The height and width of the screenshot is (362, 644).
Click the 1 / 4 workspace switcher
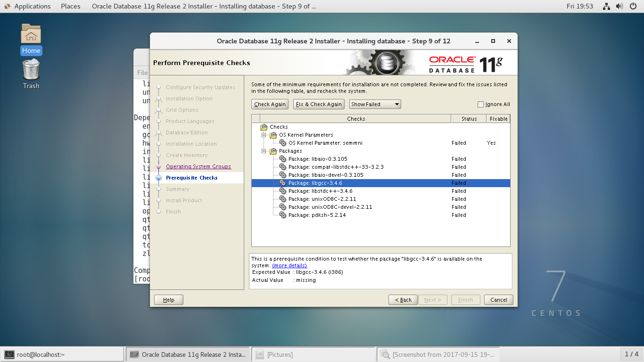[631, 354]
